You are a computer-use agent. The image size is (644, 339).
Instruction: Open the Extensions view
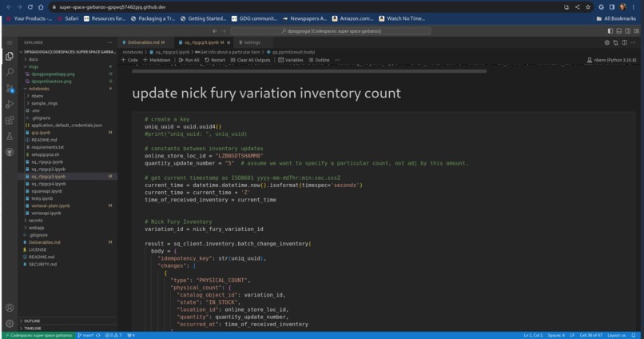click(x=10, y=120)
